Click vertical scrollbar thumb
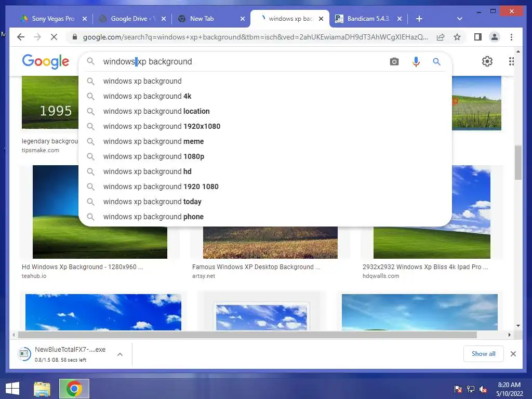Image resolution: width=532 pixels, height=399 pixels. [x=518, y=163]
